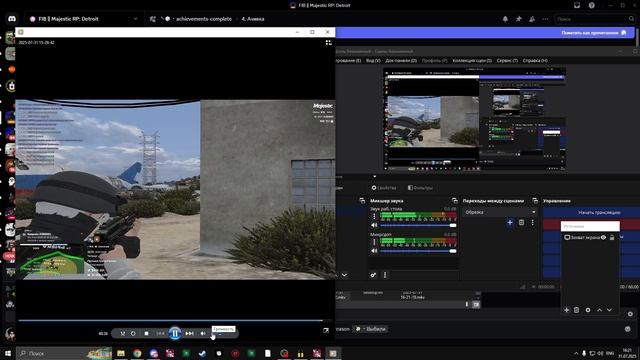Screen dimensions: 640x360
Task: Click the mark as read banner button
Action: [x=593, y=33]
